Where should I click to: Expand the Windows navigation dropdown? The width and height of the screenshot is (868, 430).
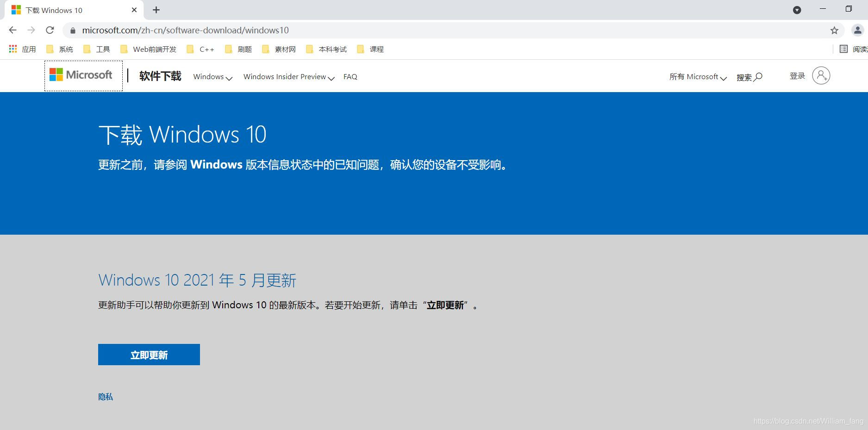coord(212,77)
